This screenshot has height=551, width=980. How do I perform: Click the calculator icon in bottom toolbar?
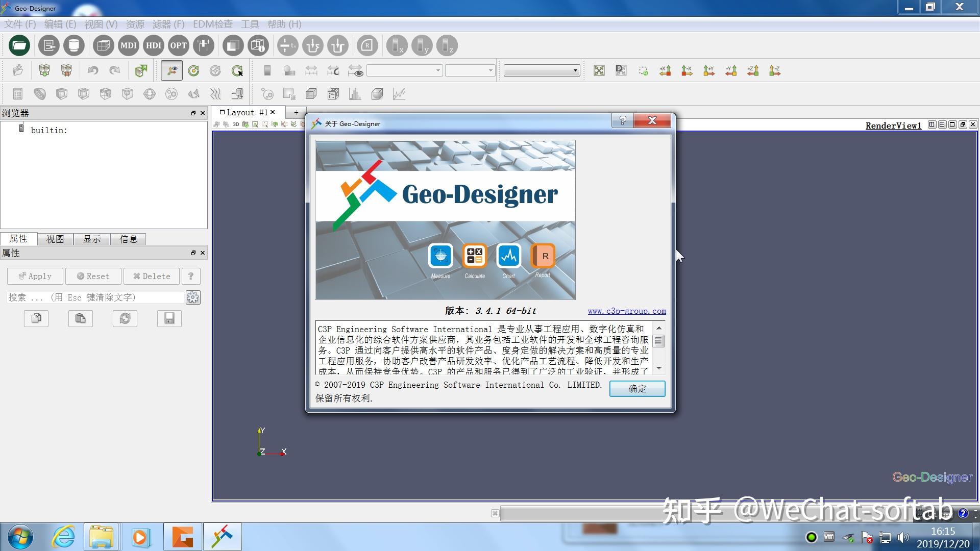[x=18, y=94]
